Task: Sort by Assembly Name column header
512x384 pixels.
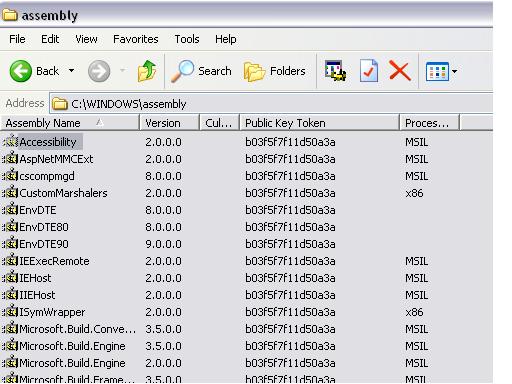Action: pos(70,123)
